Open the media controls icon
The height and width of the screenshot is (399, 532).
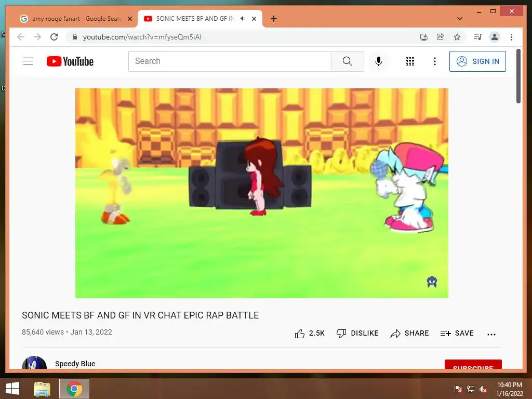click(x=478, y=37)
